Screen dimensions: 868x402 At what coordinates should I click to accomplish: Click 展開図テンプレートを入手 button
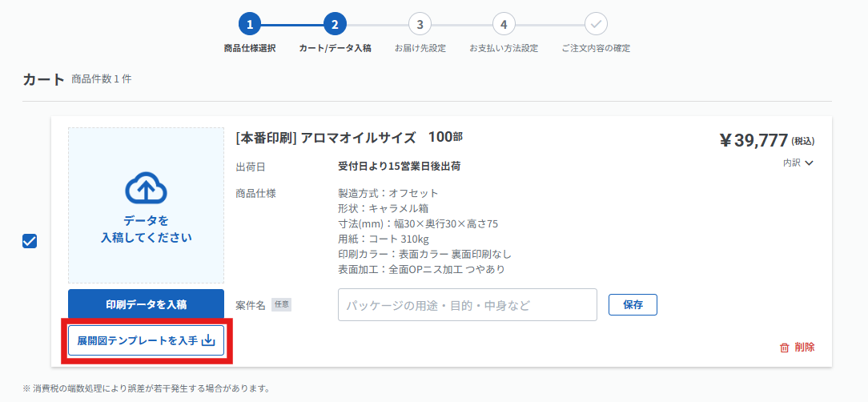click(147, 340)
